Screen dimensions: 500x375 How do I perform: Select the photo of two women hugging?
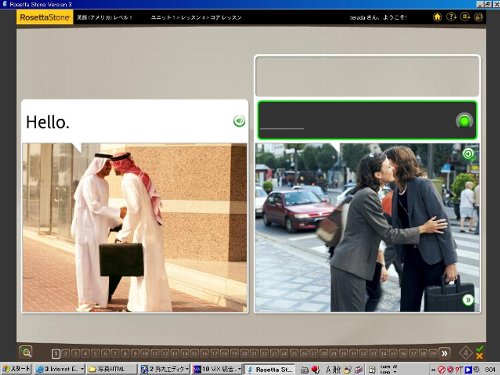point(367,228)
